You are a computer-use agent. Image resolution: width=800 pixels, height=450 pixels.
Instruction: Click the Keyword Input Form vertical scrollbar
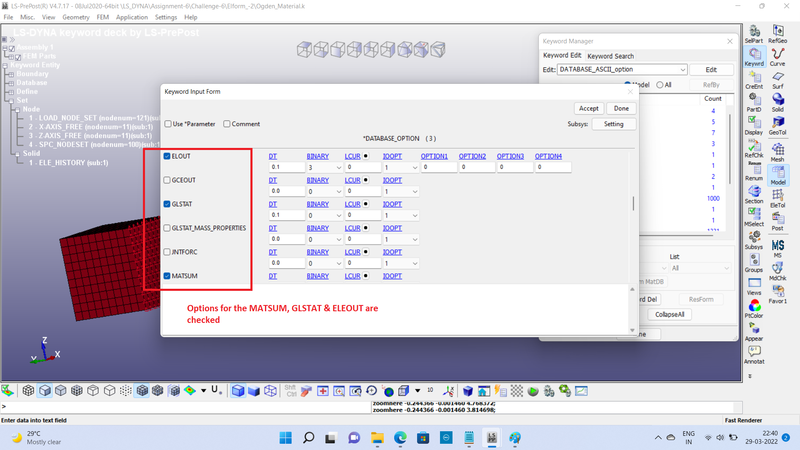(634, 204)
